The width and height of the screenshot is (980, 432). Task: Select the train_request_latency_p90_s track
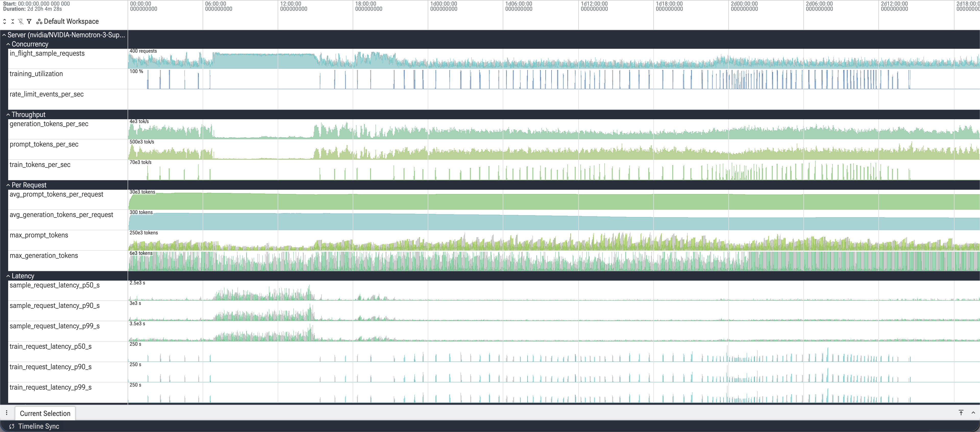[x=51, y=367]
